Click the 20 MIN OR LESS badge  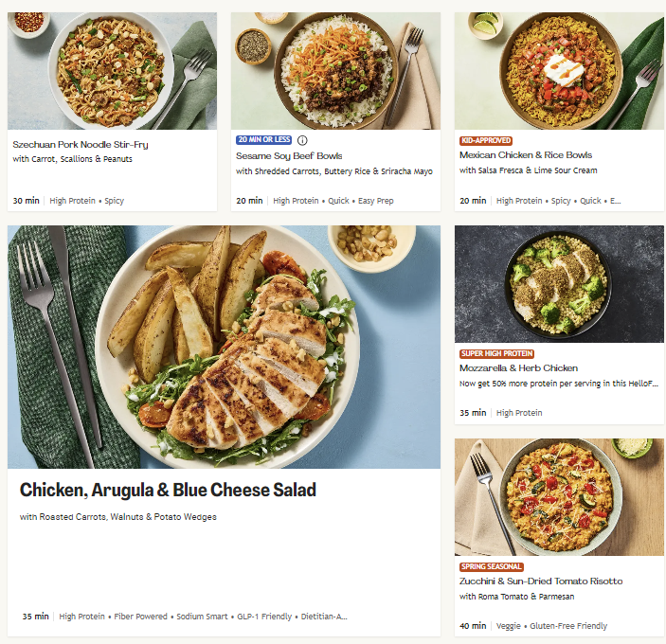264,140
